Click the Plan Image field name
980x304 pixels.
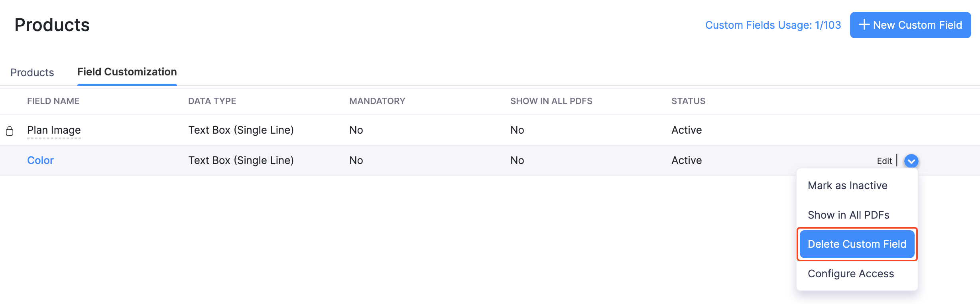tap(54, 130)
